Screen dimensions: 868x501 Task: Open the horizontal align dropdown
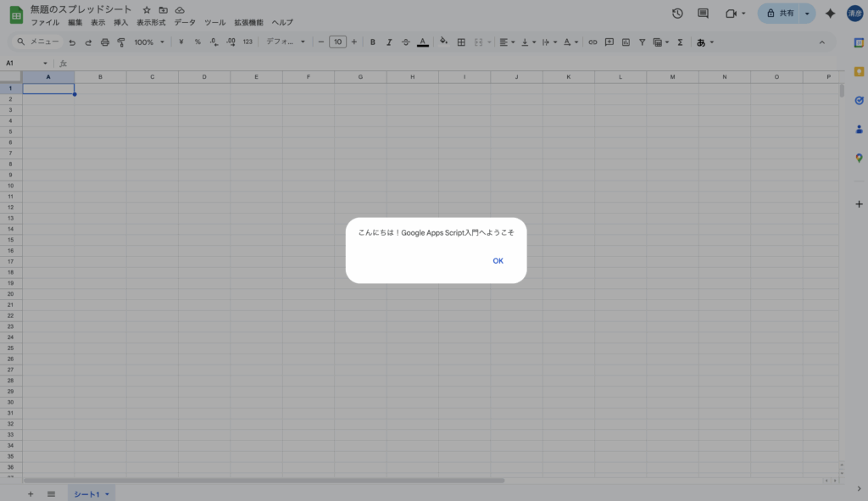click(507, 42)
